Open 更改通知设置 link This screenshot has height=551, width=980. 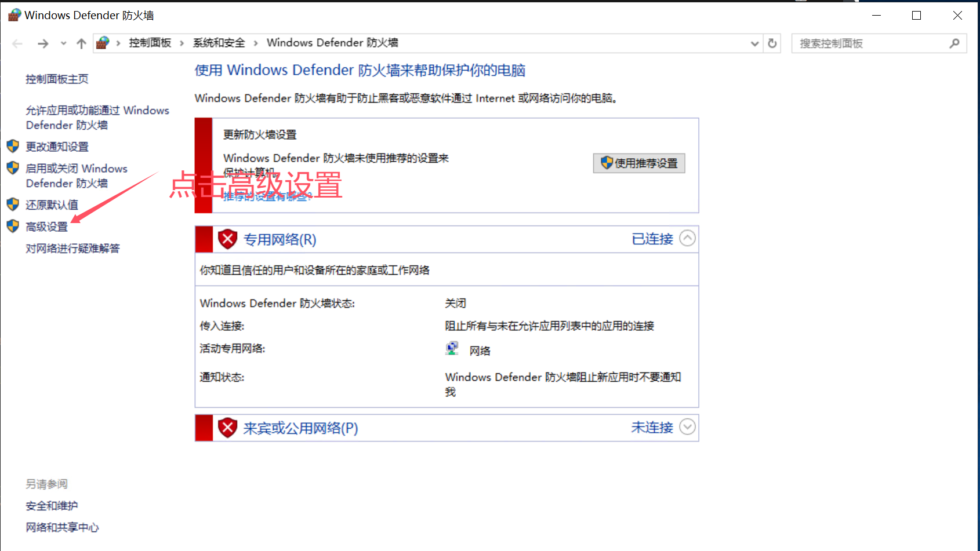pos(57,147)
